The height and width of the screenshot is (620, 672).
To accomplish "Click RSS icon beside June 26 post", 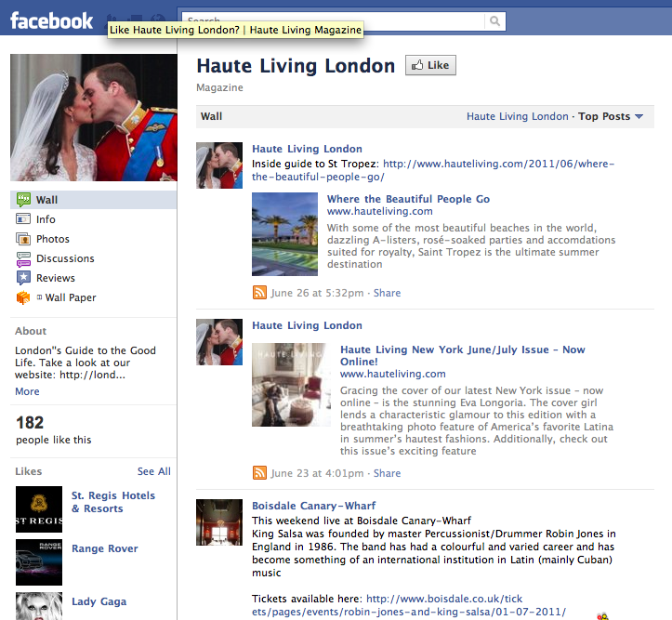I will [x=260, y=293].
